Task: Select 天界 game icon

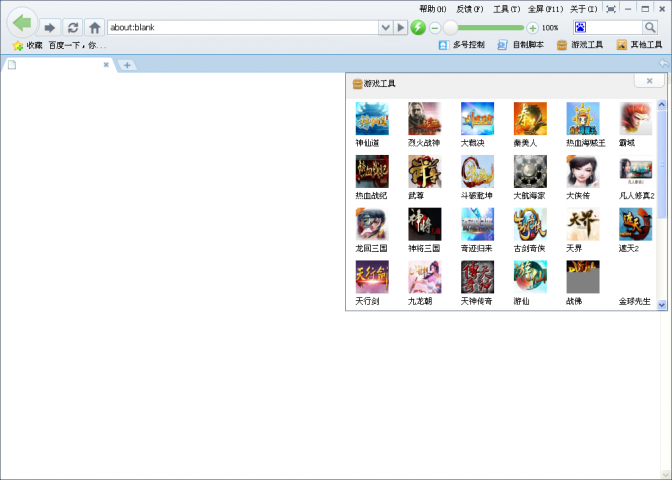Action: (x=583, y=224)
